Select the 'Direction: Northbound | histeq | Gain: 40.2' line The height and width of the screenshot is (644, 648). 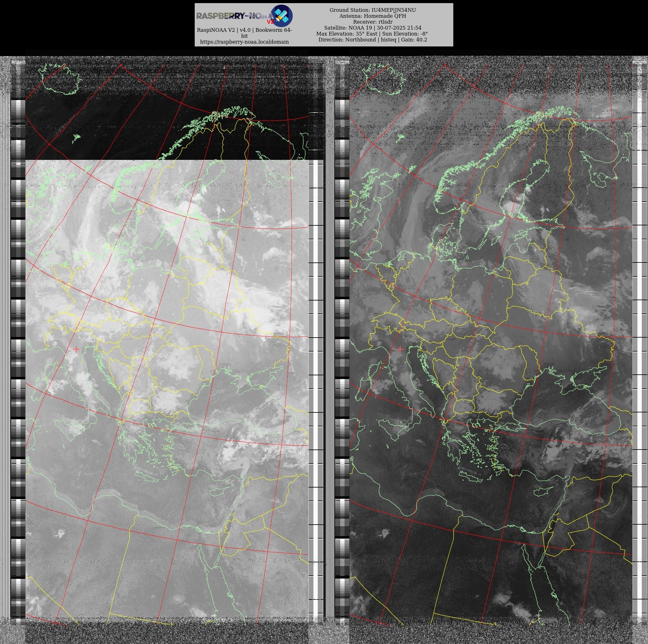(373, 40)
